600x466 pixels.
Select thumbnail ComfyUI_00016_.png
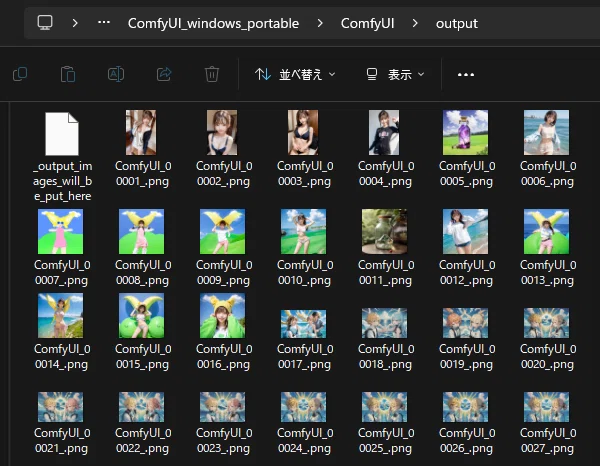click(x=222, y=316)
